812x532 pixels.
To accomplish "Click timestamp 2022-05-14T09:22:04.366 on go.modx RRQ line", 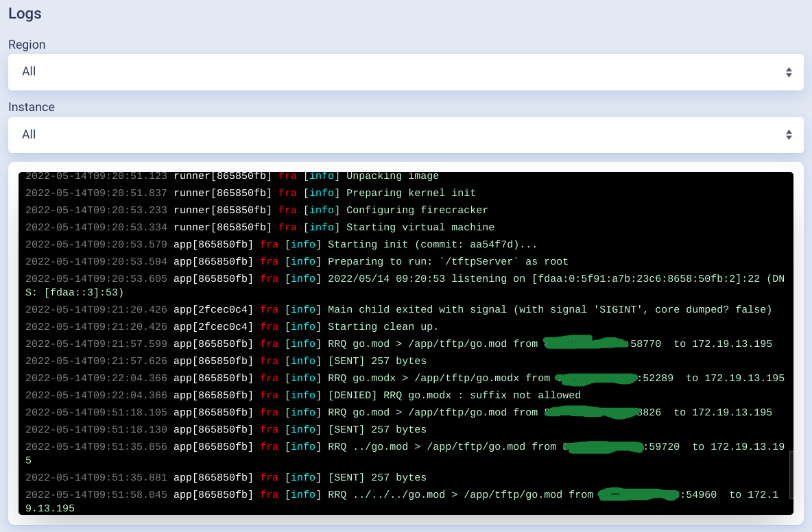I will pos(96,378).
